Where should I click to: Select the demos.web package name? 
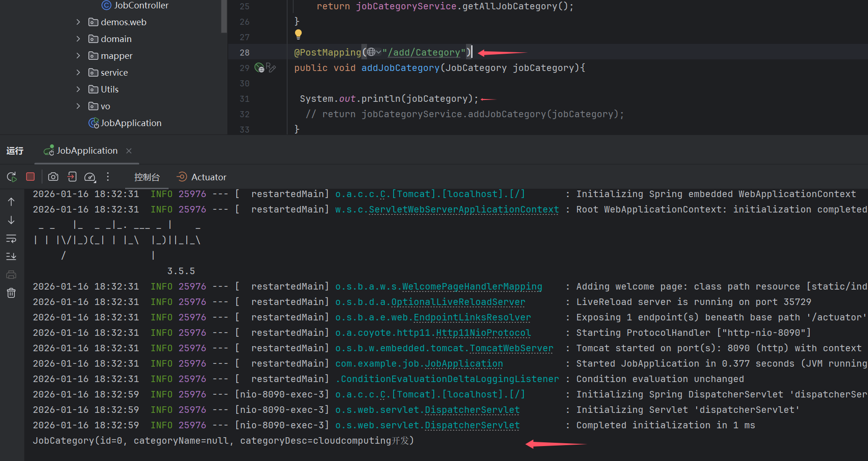point(124,22)
